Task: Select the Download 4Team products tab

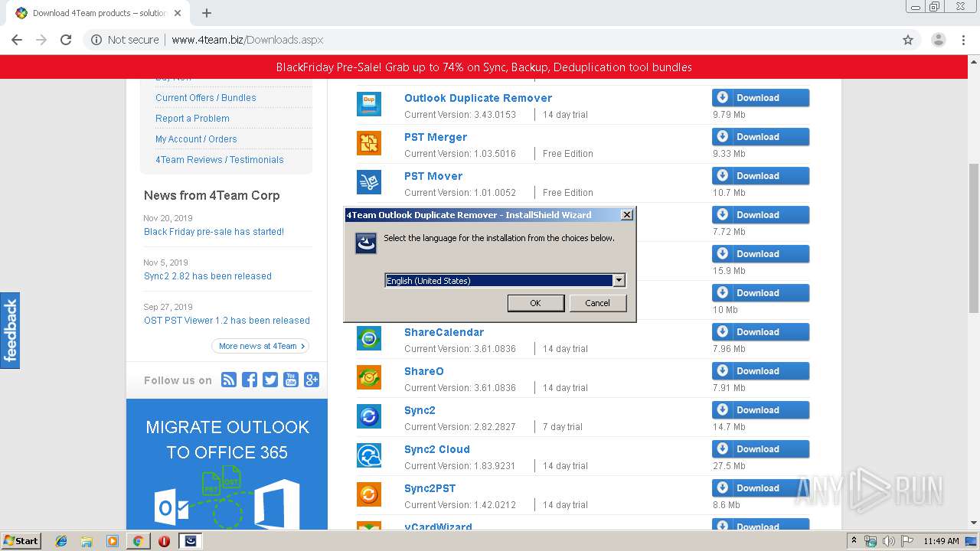Action: [x=98, y=13]
